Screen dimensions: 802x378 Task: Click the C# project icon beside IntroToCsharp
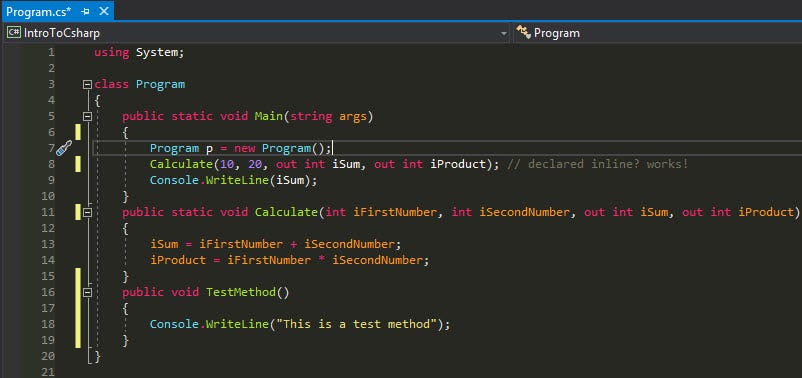(x=14, y=33)
